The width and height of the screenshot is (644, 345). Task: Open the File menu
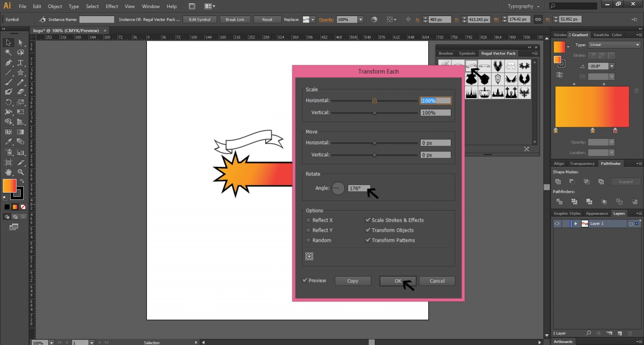point(23,7)
